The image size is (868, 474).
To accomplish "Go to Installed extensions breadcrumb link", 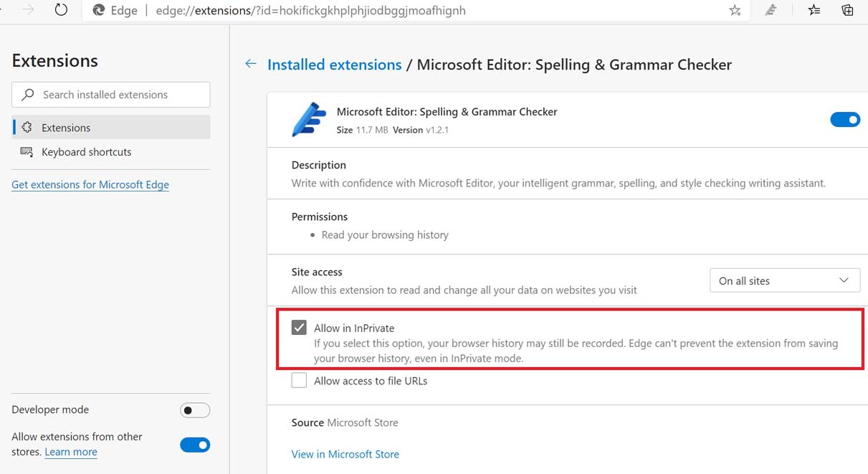I will point(334,65).
